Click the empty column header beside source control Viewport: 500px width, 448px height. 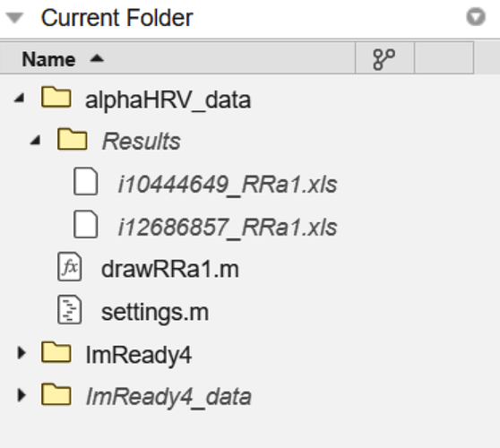444,58
